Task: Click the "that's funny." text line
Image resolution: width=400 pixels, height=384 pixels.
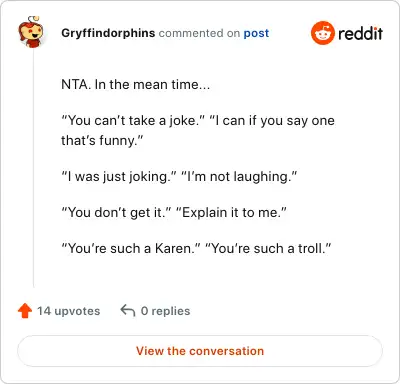Action: pos(102,140)
